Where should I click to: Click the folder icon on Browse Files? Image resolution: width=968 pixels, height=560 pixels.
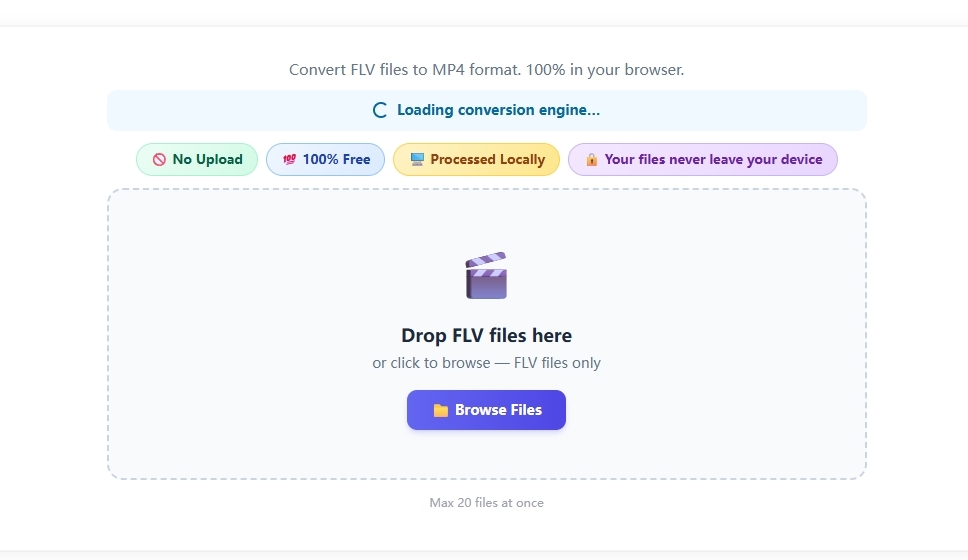pos(440,411)
